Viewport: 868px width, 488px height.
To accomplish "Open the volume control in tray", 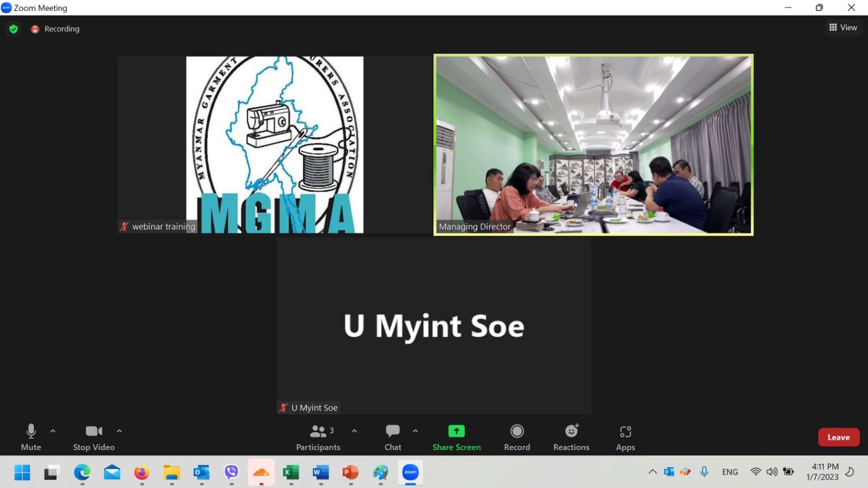I will pos(772,472).
